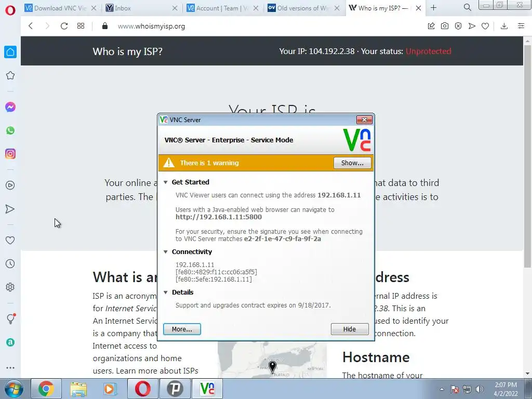
Task: Open a new tab with plus button
Action: (433, 7)
